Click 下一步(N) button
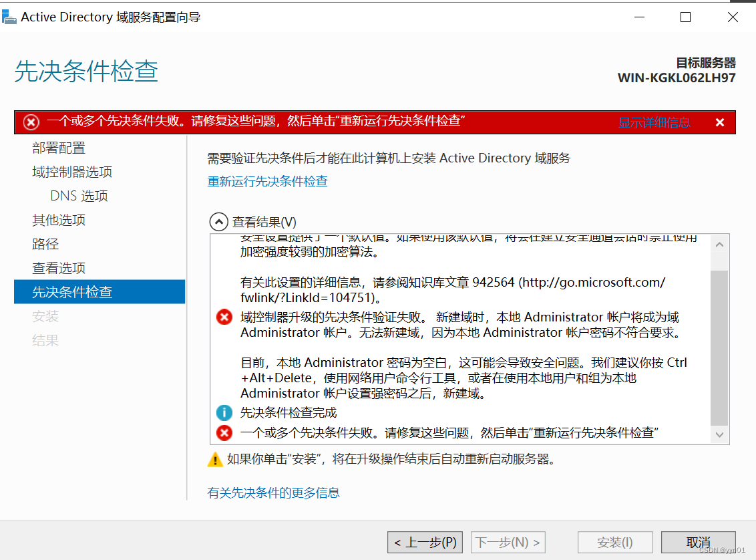The image size is (756, 560). (508, 542)
